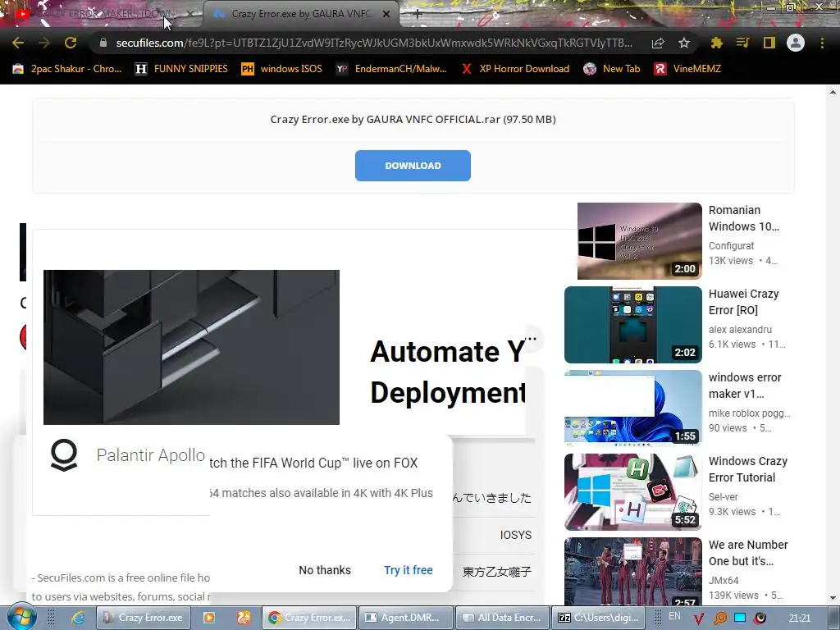This screenshot has width=840, height=630.
Task: Click the Palantir Apollo ad text
Action: [151, 454]
